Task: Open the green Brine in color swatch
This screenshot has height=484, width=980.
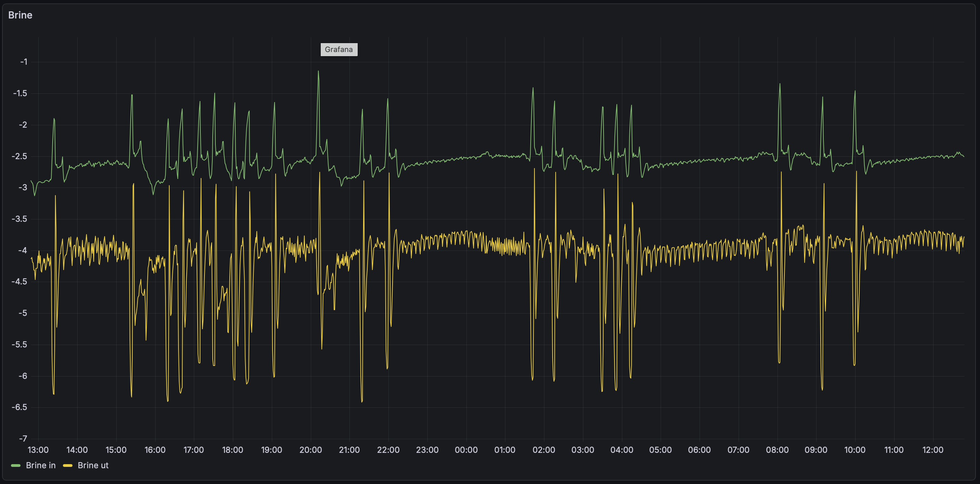Action: pos(16,465)
